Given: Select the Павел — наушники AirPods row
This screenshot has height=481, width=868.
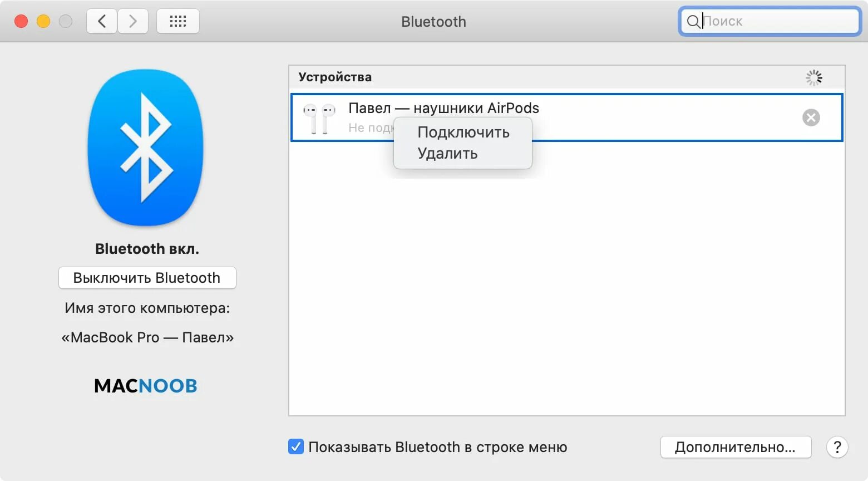Looking at the screenshot, I should coord(566,117).
